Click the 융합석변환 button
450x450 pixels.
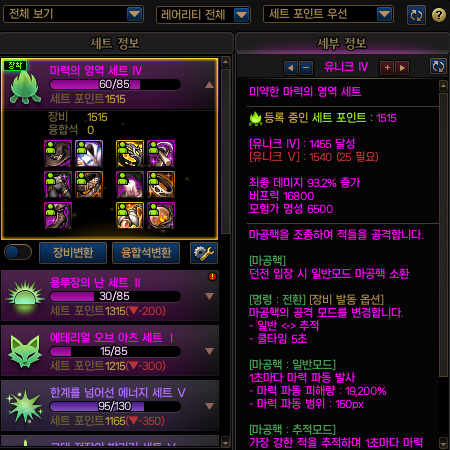click(x=146, y=253)
